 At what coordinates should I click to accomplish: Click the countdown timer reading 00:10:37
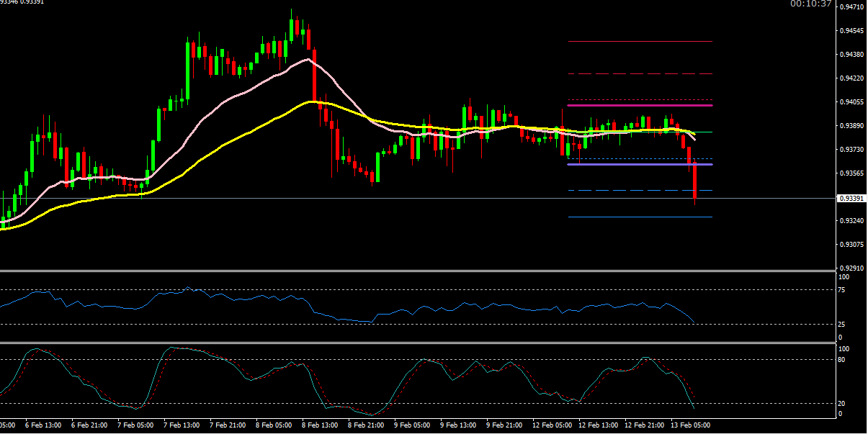click(x=810, y=4)
